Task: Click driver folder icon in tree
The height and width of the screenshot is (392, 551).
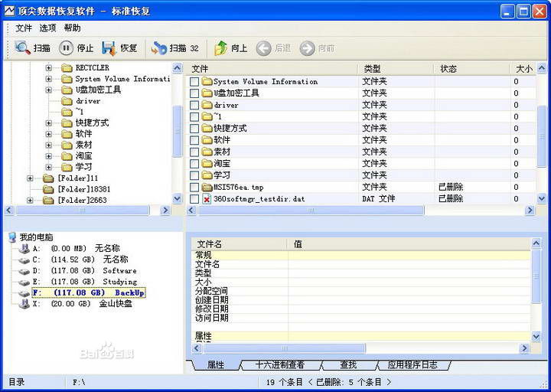Action: pyautogui.click(x=67, y=101)
